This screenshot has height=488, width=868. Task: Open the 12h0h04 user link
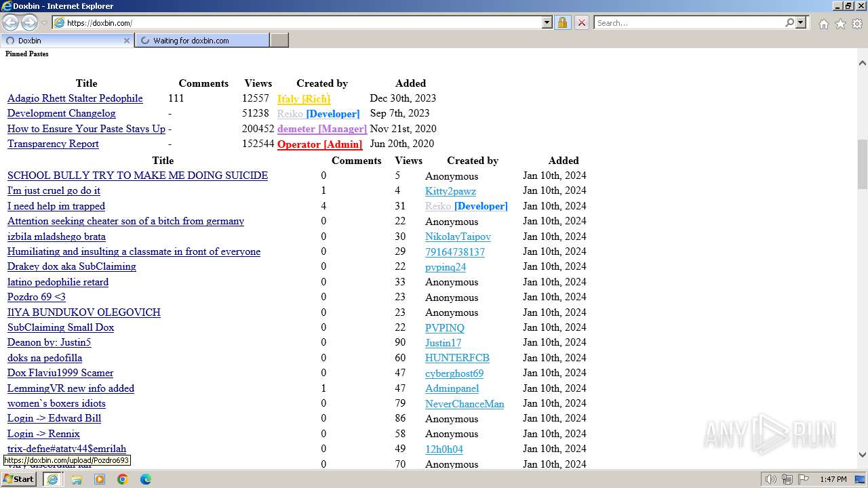click(444, 449)
